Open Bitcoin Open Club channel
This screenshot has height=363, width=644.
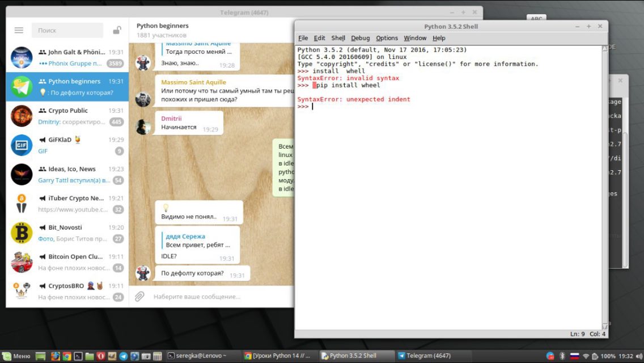[x=67, y=262]
